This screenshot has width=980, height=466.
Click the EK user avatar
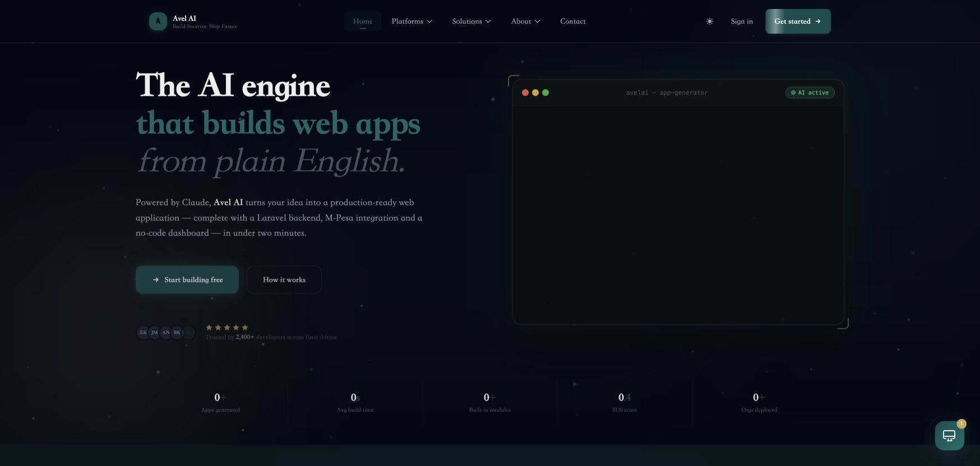point(144,333)
